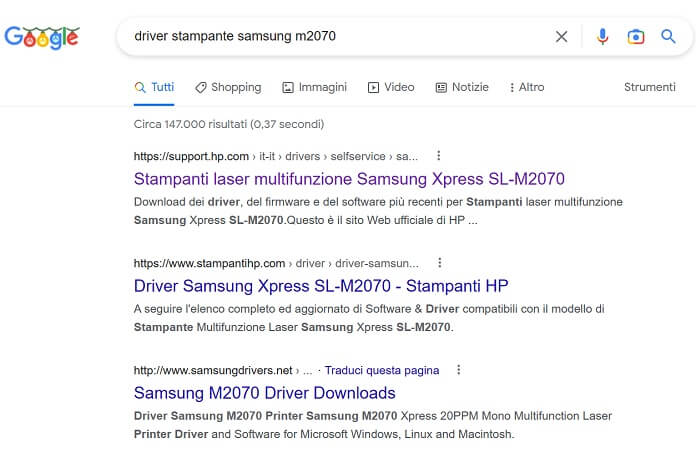
Task: Click snippet text 'A seguire l'elenco completo'
Action: pyautogui.click(x=204, y=309)
